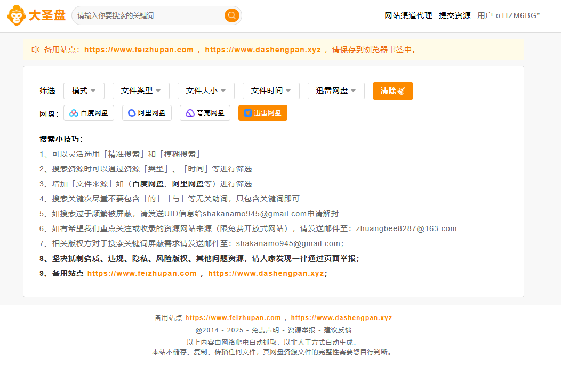Click the 大圣盘 monkey logo icon
Screen dimensions: 561x392
coord(17,15)
